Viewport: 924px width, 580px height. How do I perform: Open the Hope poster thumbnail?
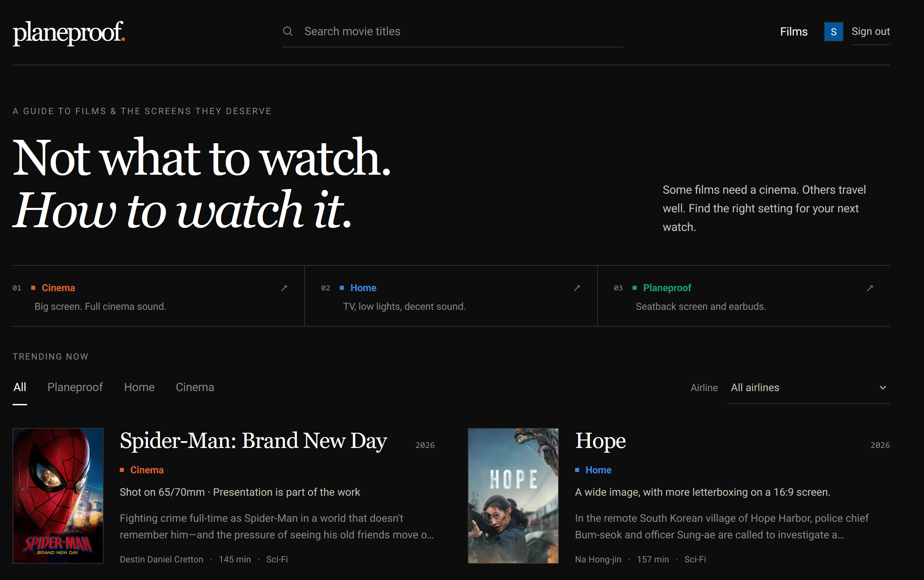tap(513, 496)
